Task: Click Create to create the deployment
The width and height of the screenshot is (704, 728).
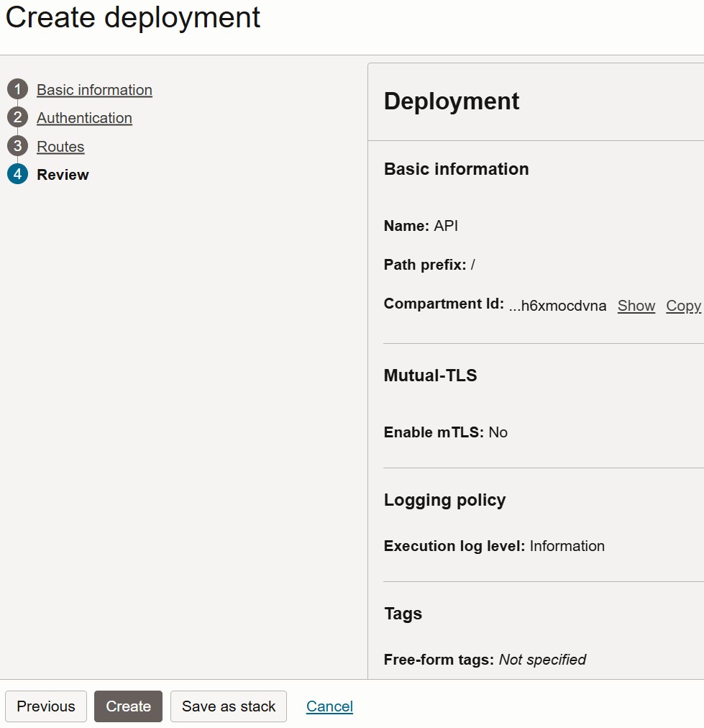Action: 128,706
